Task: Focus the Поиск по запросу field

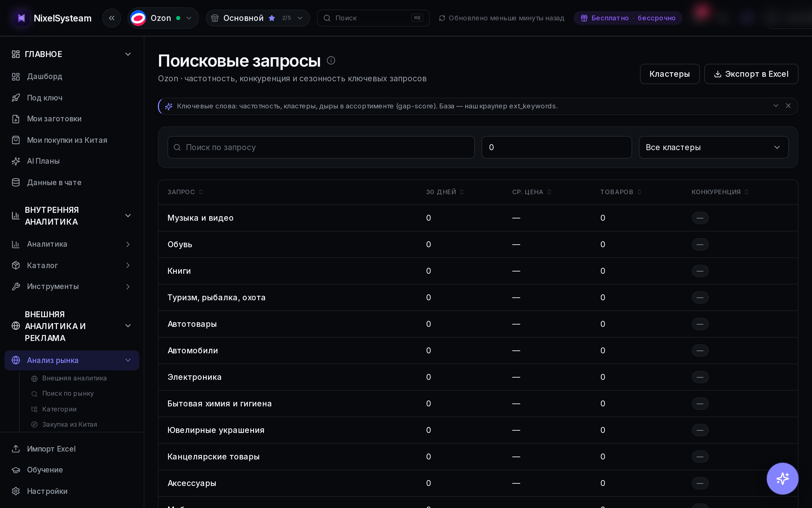Action: (321, 147)
